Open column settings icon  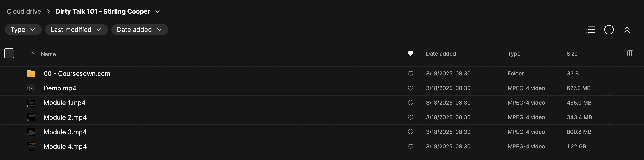tap(630, 53)
